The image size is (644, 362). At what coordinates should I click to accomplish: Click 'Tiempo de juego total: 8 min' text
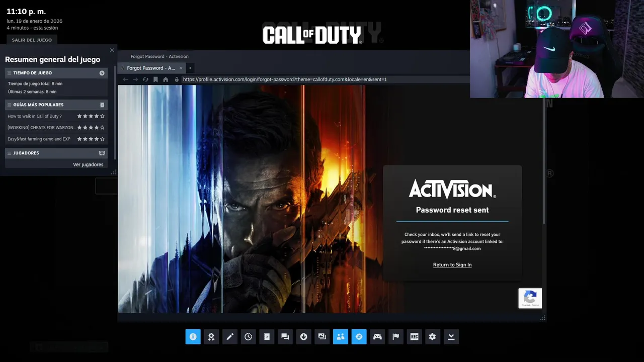click(35, 84)
